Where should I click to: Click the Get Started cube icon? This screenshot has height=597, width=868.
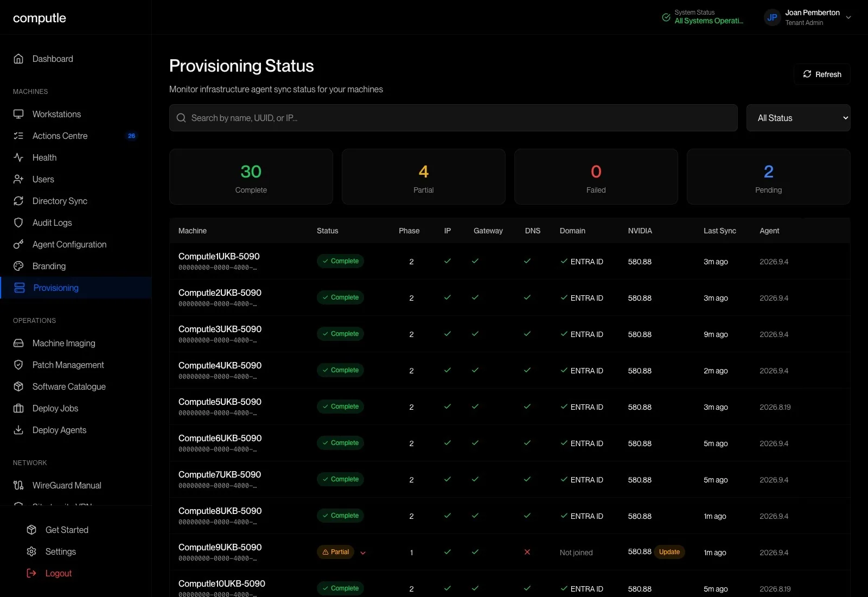(x=31, y=530)
